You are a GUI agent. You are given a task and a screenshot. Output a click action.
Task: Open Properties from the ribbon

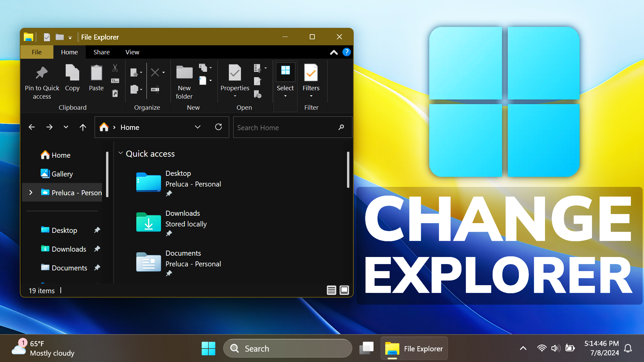(x=235, y=81)
